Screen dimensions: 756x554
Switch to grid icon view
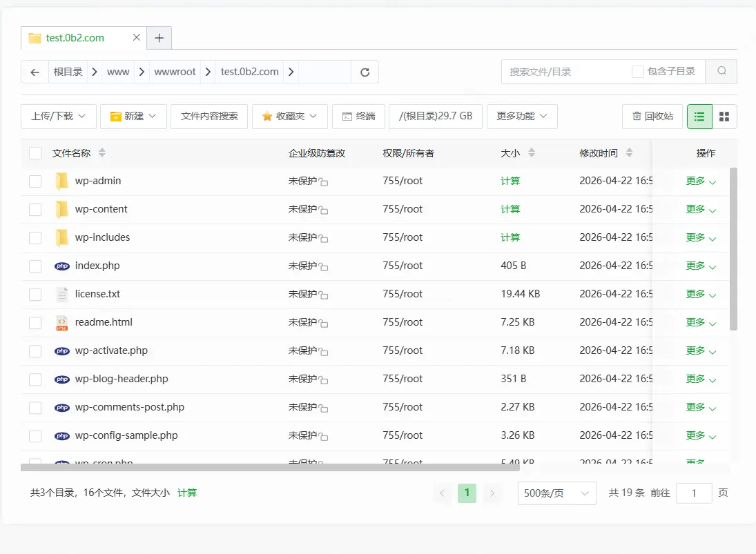(x=724, y=117)
